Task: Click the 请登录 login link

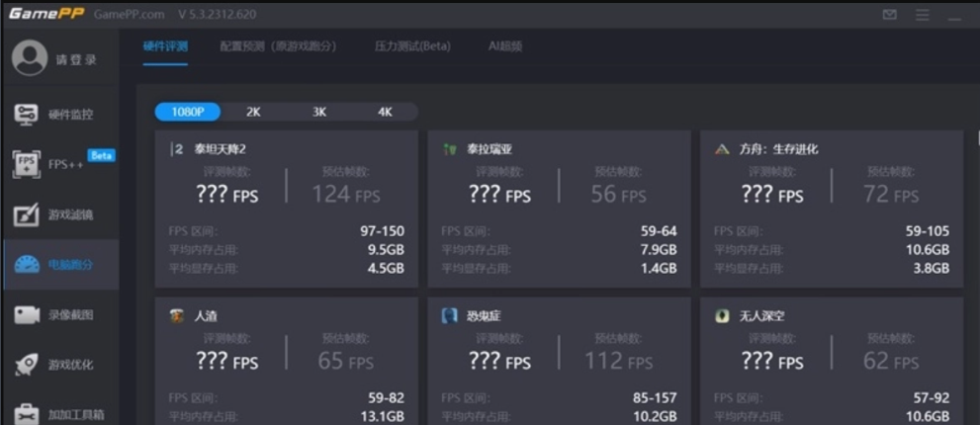Action: pos(76,60)
